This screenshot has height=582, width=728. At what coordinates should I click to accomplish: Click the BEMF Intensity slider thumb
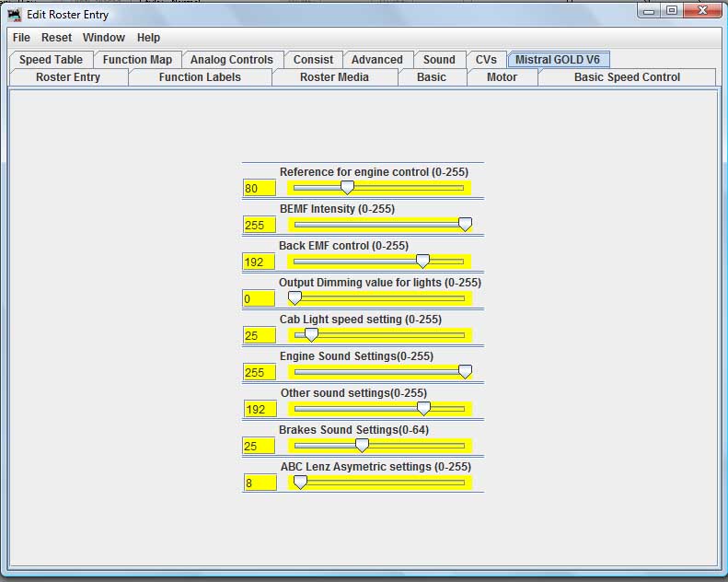pos(465,225)
